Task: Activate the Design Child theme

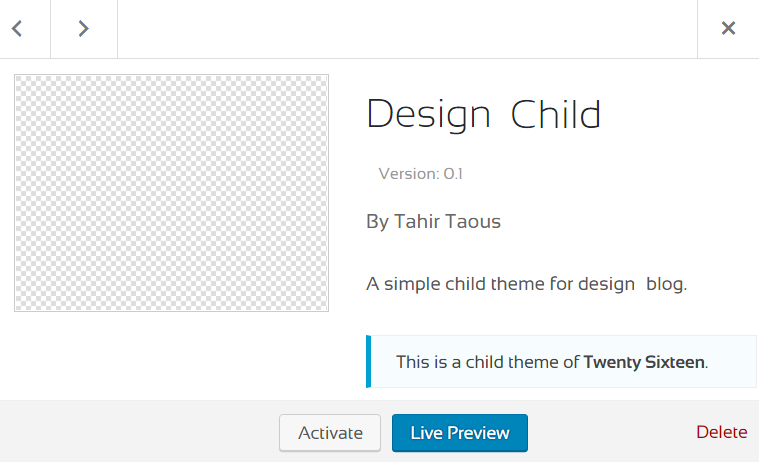Action: 330,433
